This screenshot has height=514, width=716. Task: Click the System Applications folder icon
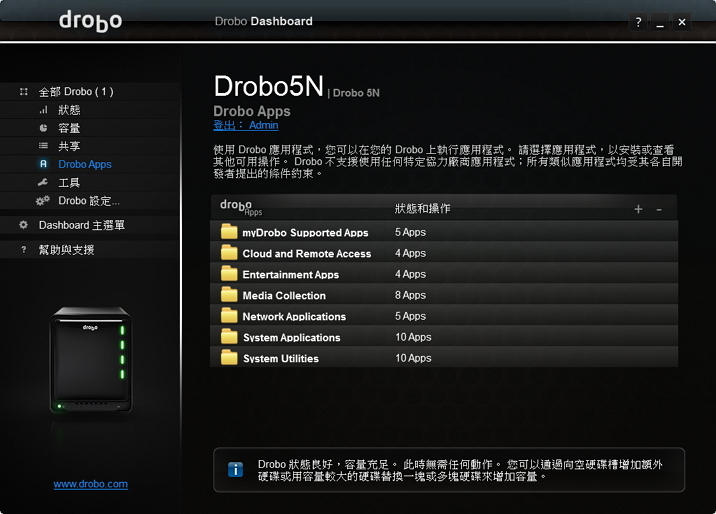[229, 337]
